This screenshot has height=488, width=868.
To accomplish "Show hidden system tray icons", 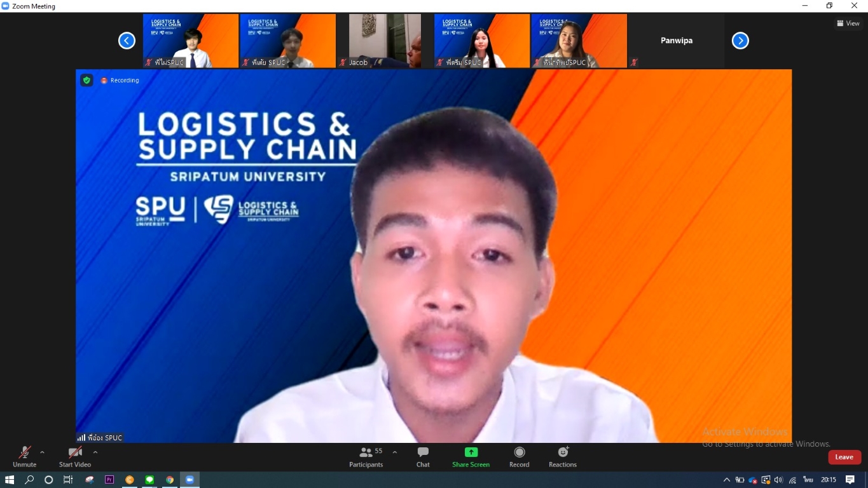I will coord(727,480).
